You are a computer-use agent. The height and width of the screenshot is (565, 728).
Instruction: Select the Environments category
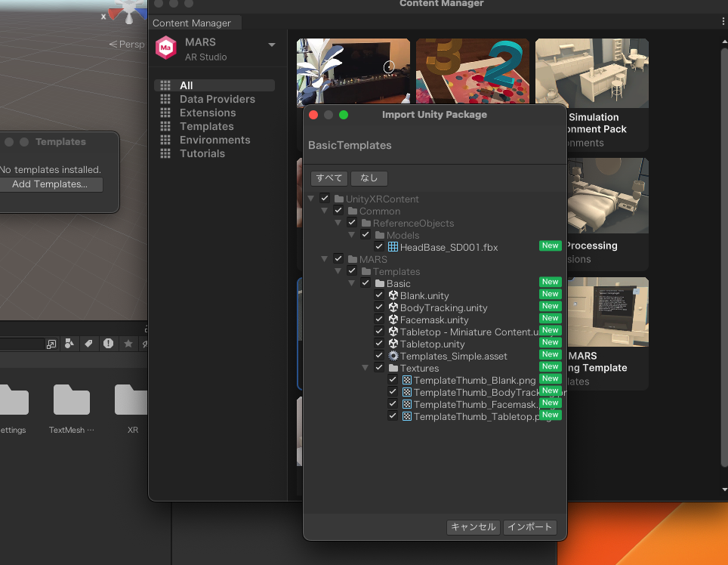(214, 140)
